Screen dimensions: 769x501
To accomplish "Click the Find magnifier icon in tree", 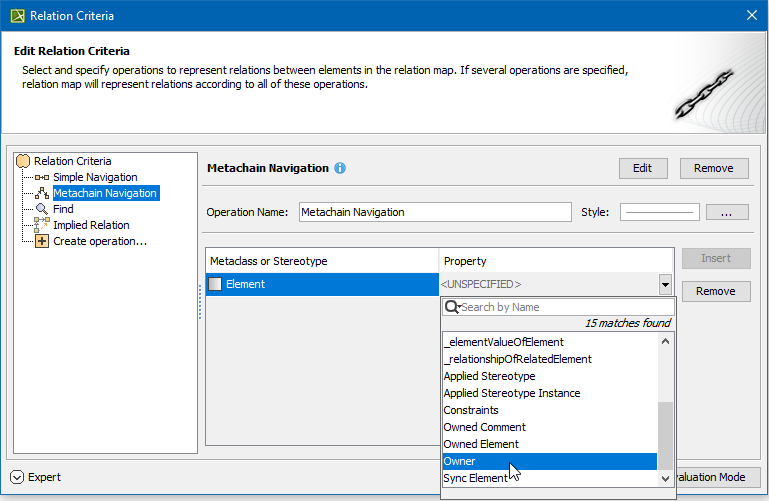I will pos(42,209).
